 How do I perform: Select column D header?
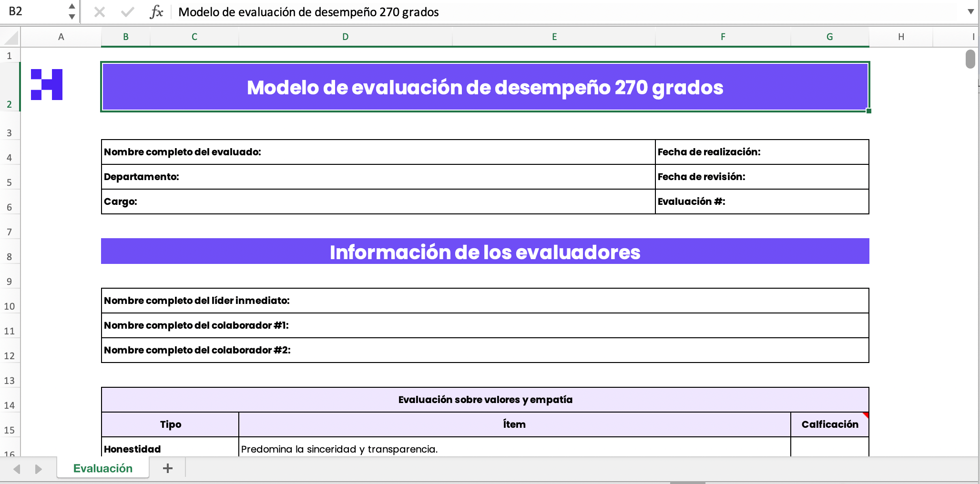(345, 37)
